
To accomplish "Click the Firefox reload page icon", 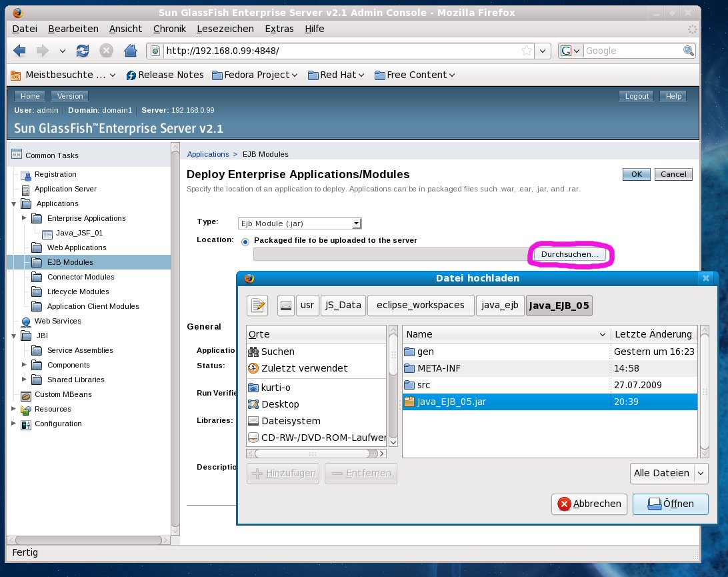I will pyautogui.click(x=83, y=51).
